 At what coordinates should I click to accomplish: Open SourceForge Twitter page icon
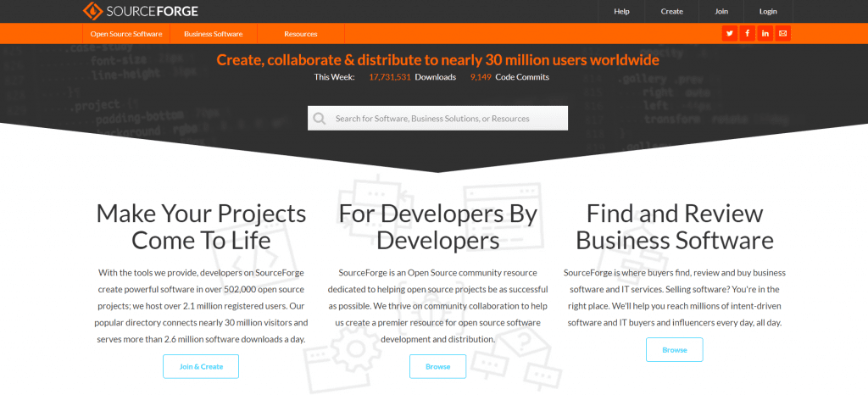pyautogui.click(x=730, y=34)
